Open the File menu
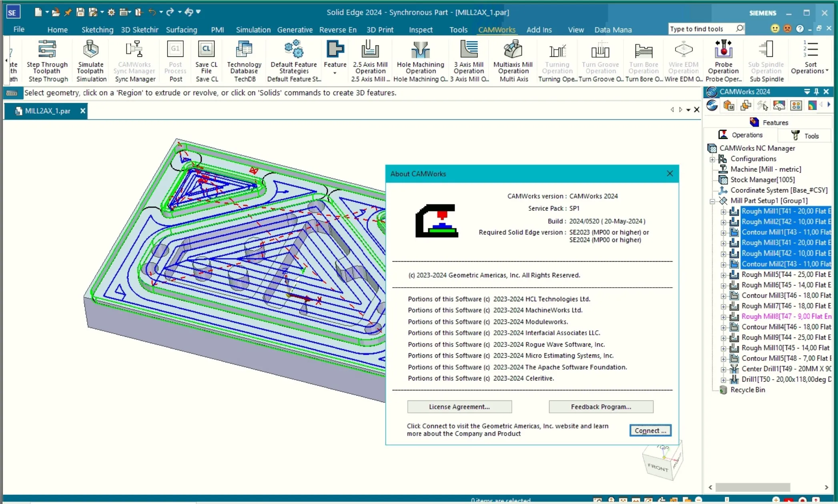Screen dimensions: 838x504 click(x=19, y=29)
